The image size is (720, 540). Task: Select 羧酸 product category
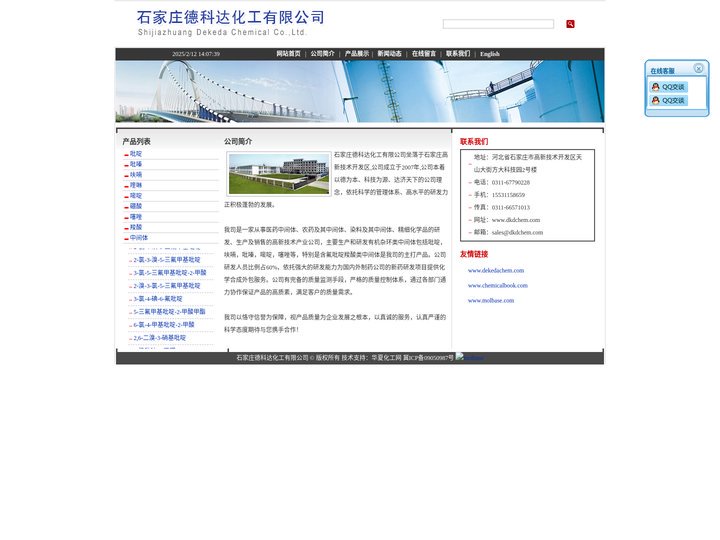(136, 227)
